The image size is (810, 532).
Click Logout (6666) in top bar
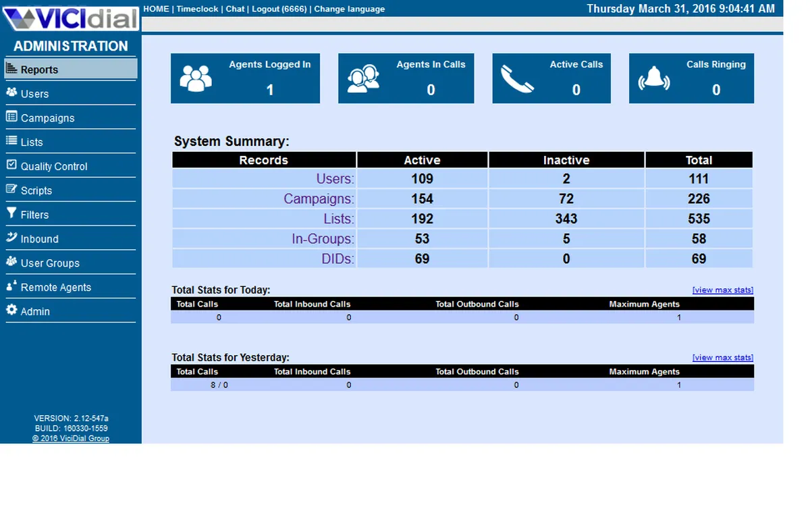tap(279, 9)
